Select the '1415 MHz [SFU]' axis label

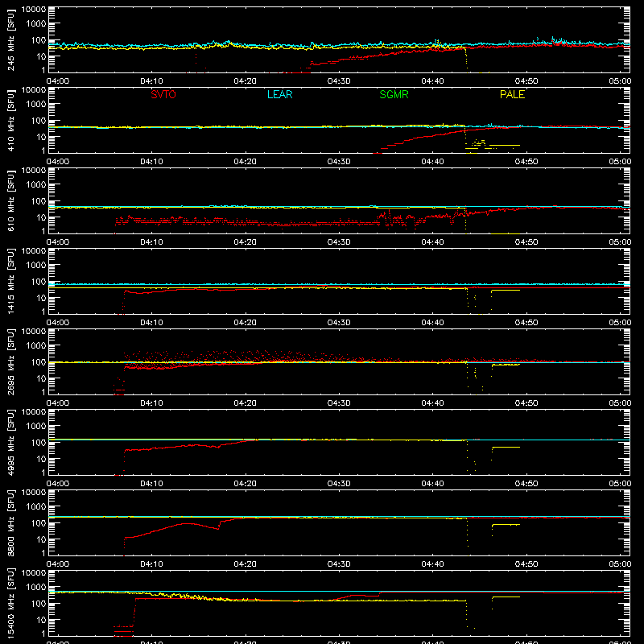pos(10,281)
